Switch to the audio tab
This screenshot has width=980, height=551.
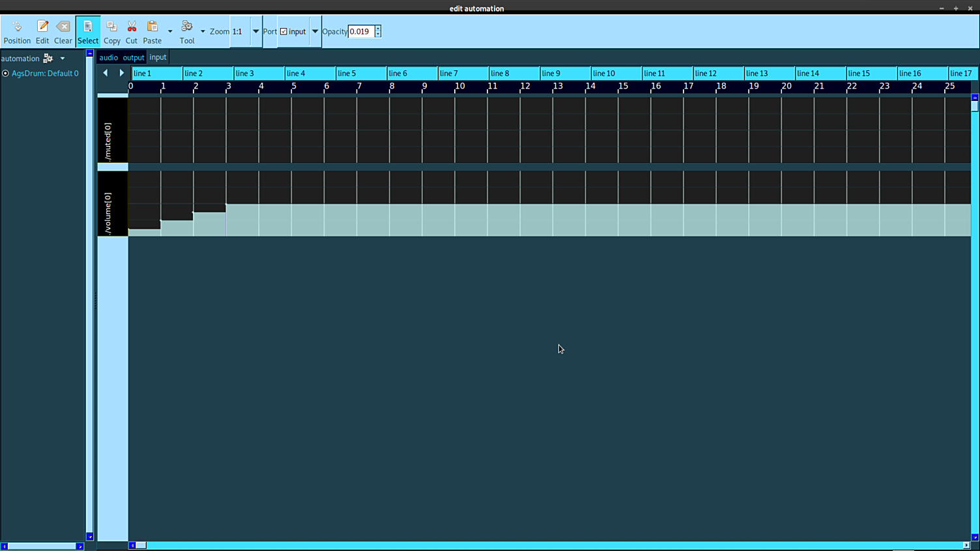point(108,57)
